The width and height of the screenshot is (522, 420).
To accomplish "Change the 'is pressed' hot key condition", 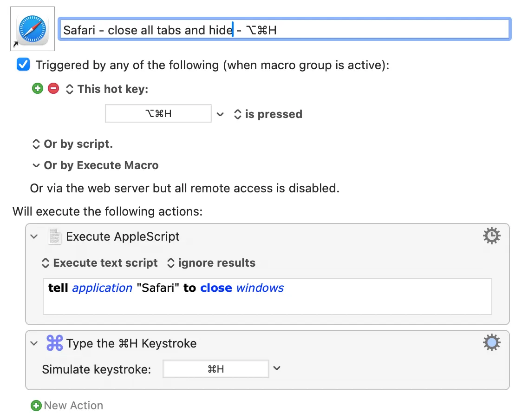I will [x=268, y=114].
